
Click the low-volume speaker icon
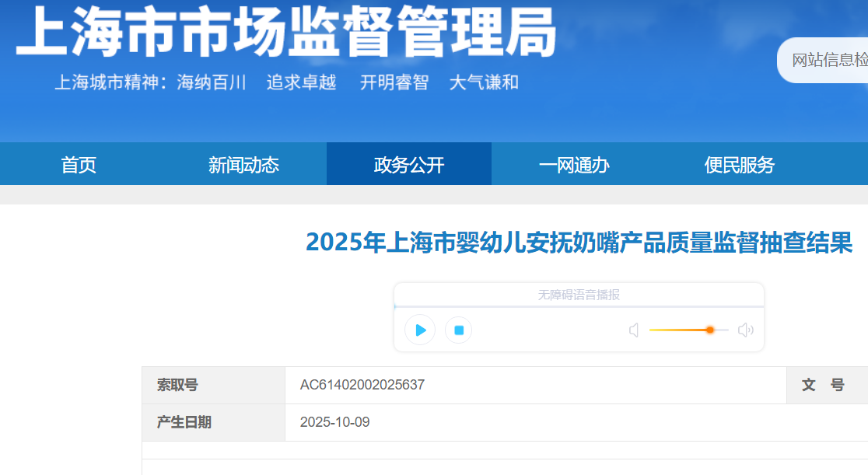[634, 330]
